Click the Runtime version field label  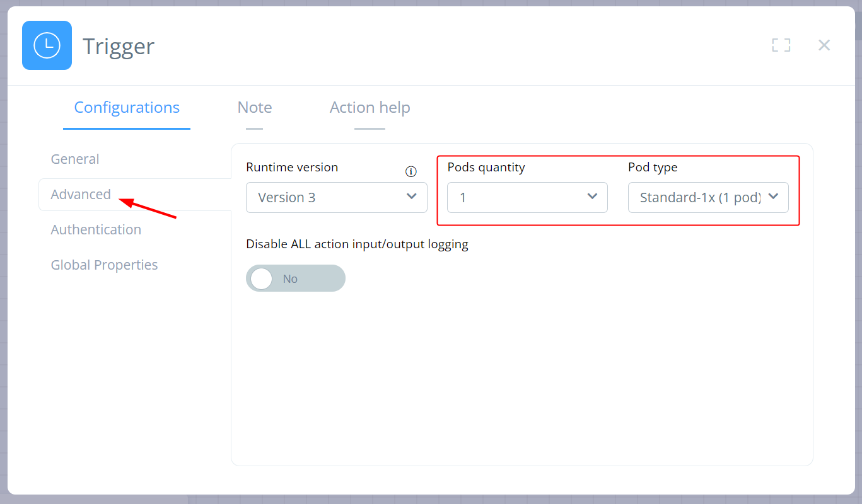[x=292, y=168]
